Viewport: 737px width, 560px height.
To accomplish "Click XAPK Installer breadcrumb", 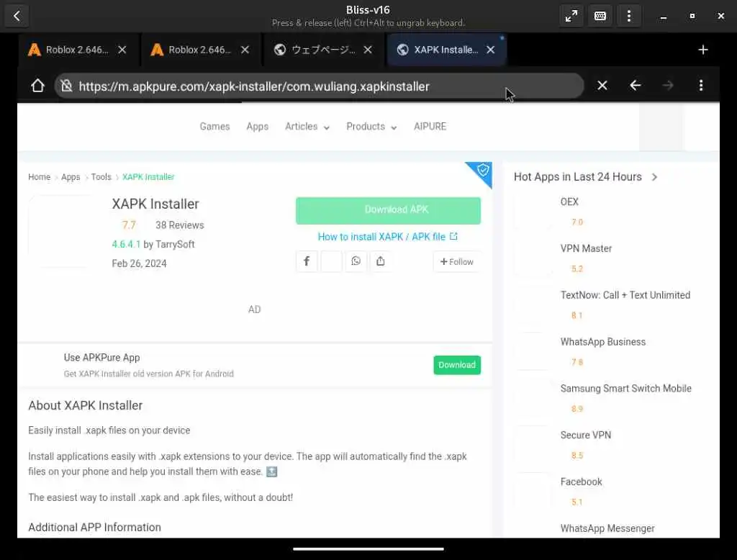I will click(148, 177).
